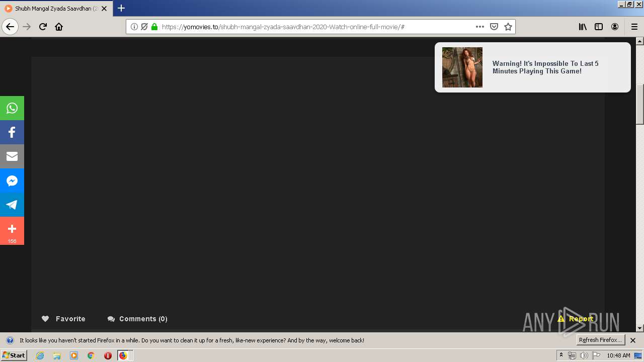Open the Windows Start menu
The width and height of the screenshot is (644, 362).
coord(14,355)
